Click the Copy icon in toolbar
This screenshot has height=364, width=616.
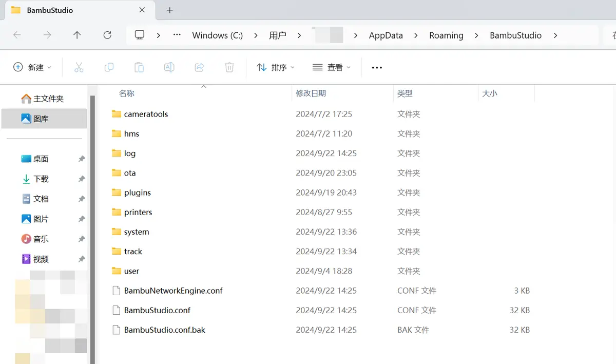click(109, 67)
